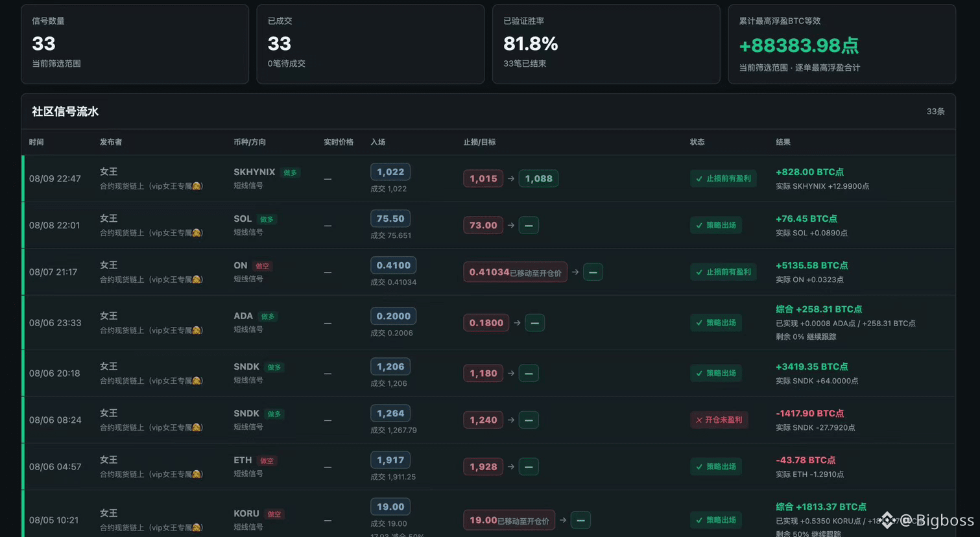Click the 结果 column header
980x537 pixels.
point(783,142)
